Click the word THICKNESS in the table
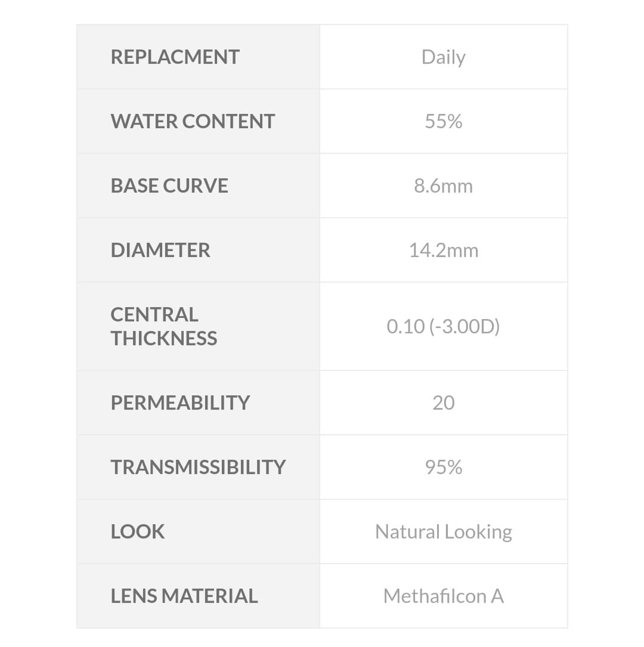This screenshot has height=647, width=644. [x=164, y=339]
